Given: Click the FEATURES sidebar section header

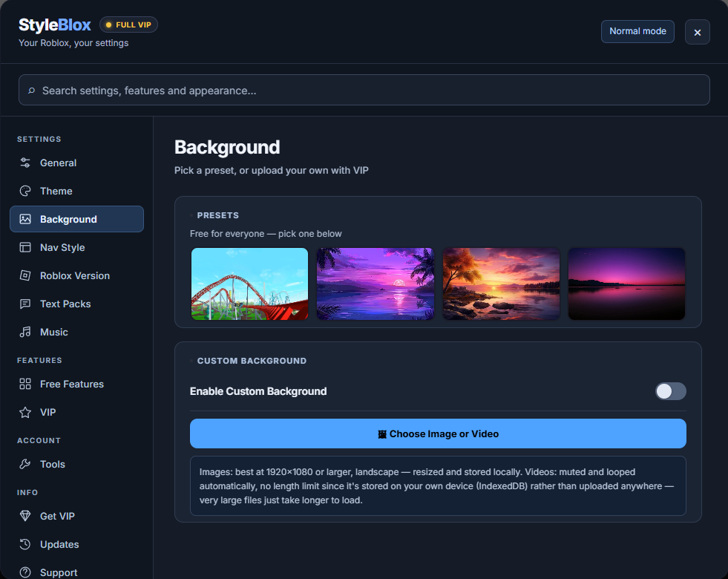Looking at the screenshot, I should [x=39, y=360].
